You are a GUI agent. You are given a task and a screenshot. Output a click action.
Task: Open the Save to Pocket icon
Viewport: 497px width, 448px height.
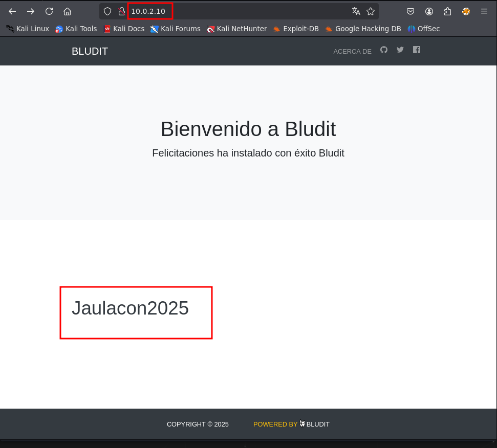coord(410,11)
